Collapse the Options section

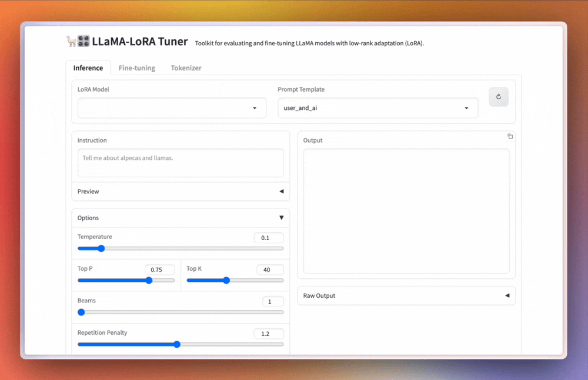[x=181, y=218]
